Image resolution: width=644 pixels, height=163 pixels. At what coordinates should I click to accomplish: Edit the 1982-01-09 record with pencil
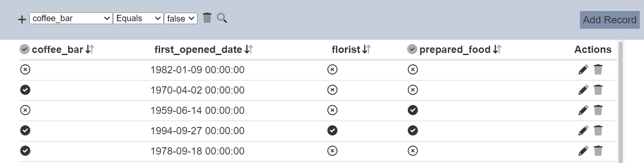[x=583, y=69]
